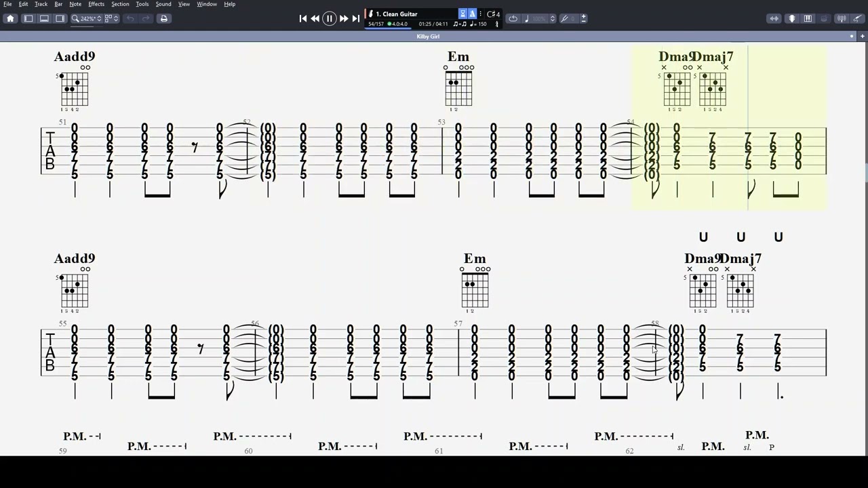Click the Undo arrow
Image resolution: width=868 pixels, height=488 pixels.
coord(130,18)
